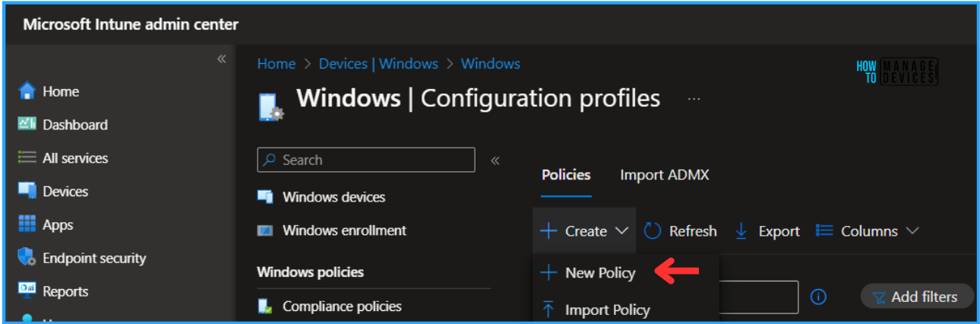Collapse the main navigation sidebar
This screenshot has height=324, width=980.
pos(222,59)
